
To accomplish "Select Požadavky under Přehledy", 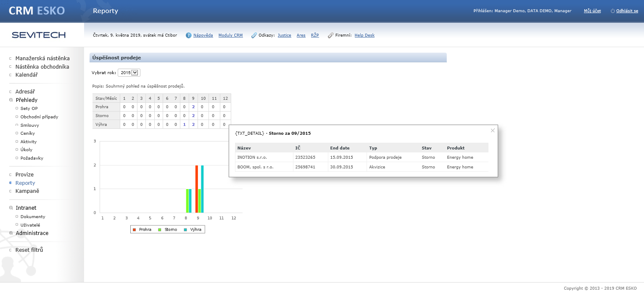I will point(32,158).
